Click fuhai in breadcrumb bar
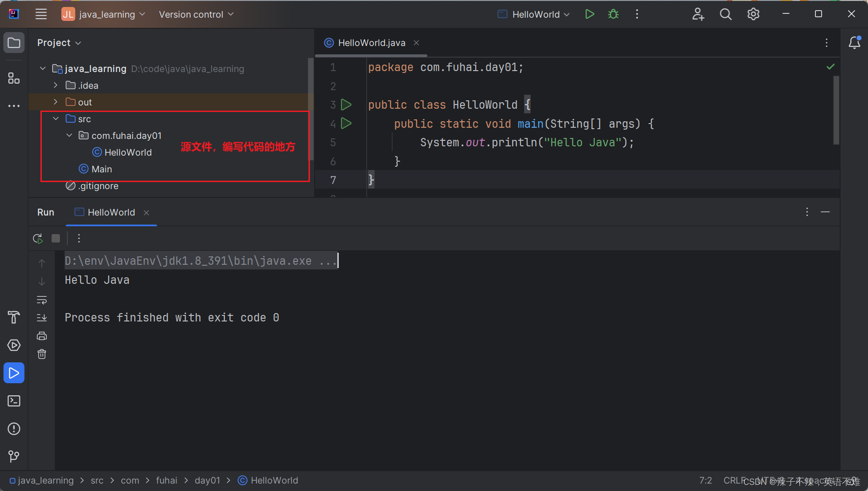Viewport: 868px width, 491px height. point(166,480)
